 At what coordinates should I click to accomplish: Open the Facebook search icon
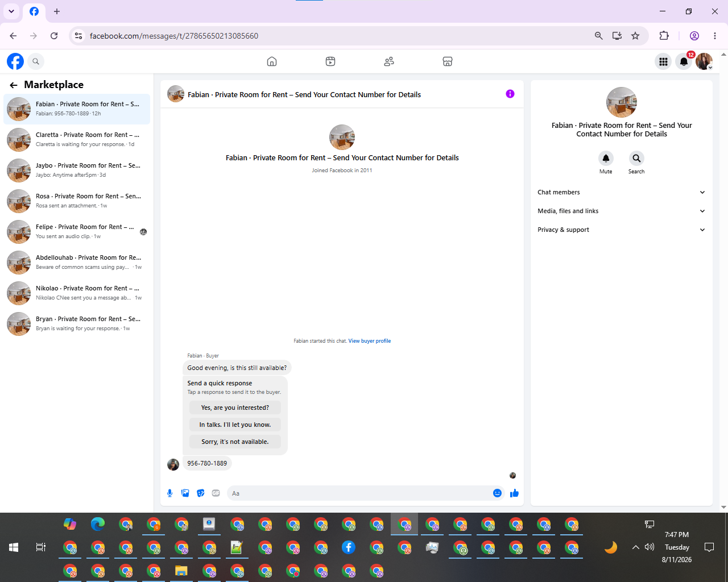click(36, 61)
